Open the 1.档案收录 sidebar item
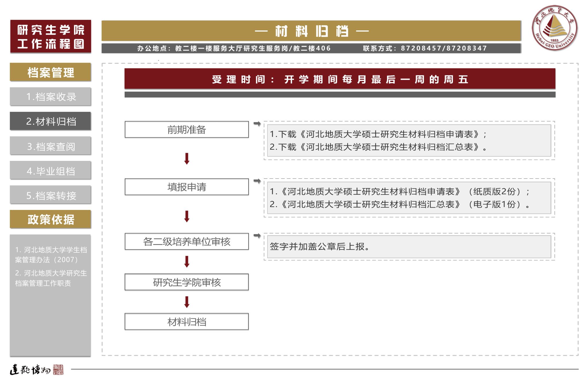The width and height of the screenshot is (588, 380). coord(51,97)
